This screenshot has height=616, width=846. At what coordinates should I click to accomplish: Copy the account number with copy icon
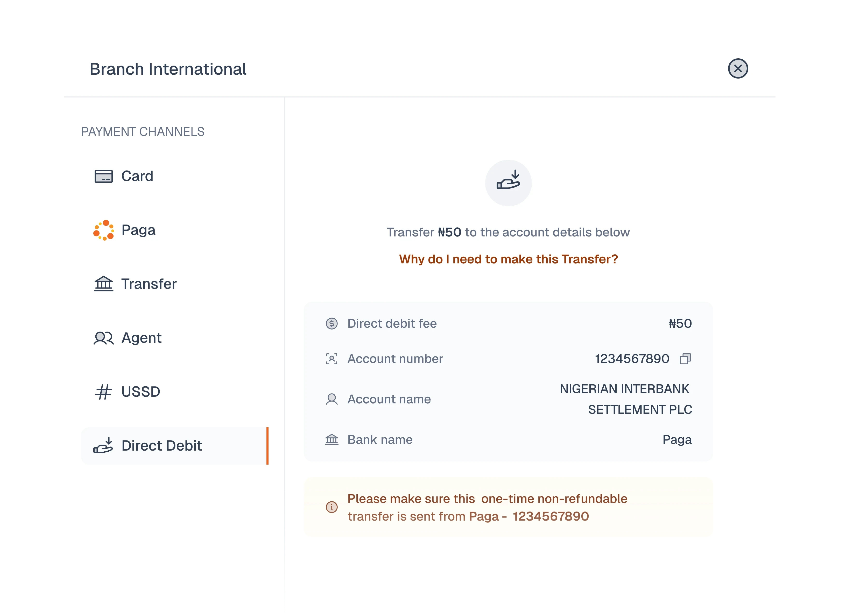[685, 359]
